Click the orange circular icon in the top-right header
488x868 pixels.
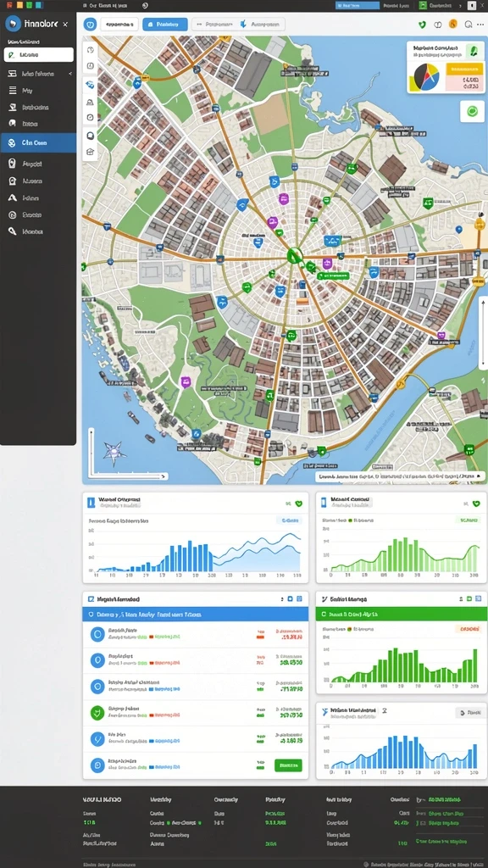pyautogui.click(x=453, y=25)
